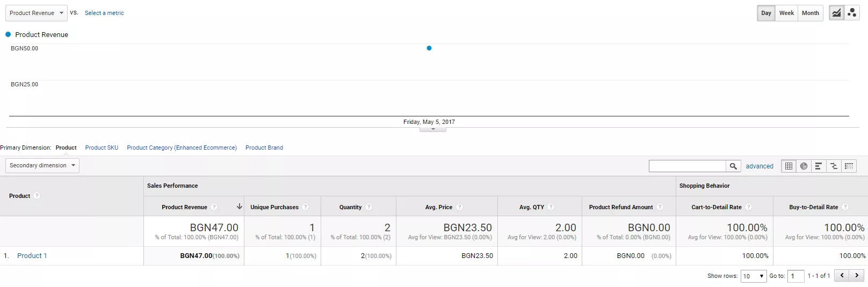Switch to motion chart view
Image resolution: width=868 pixels, height=287 pixels.
(x=852, y=13)
